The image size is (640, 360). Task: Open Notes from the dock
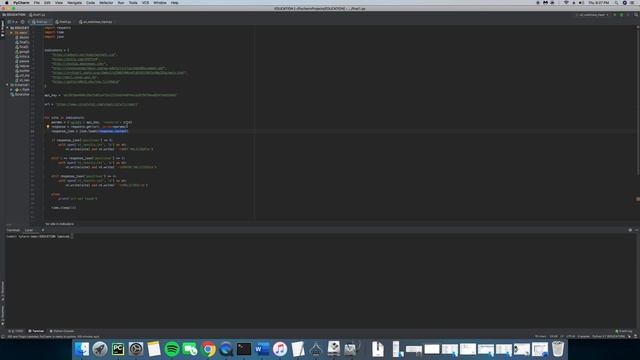154,349
